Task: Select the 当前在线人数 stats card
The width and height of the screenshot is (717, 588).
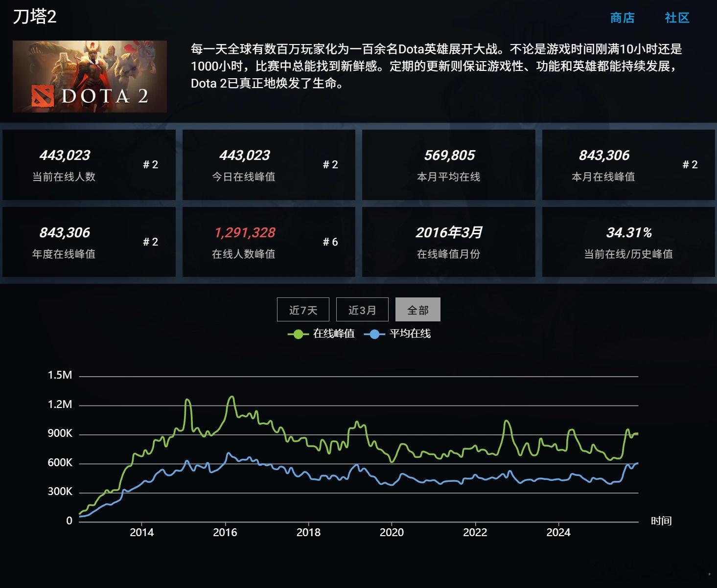Action: (x=89, y=164)
